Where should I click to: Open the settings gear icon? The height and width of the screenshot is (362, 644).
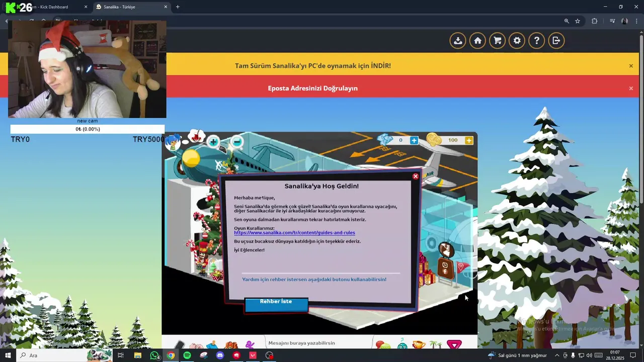[x=517, y=41]
